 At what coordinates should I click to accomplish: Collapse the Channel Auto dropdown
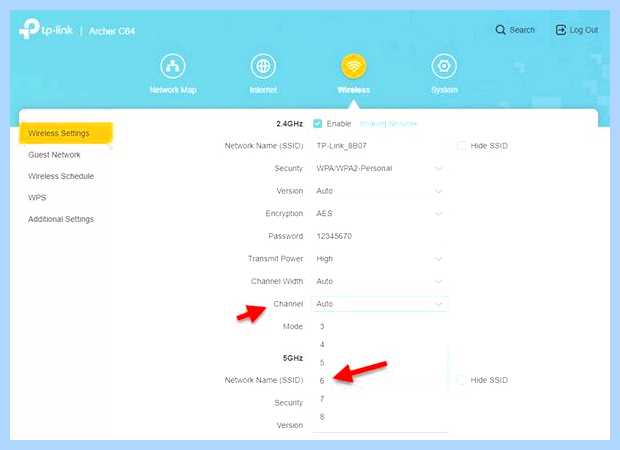coord(380,304)
